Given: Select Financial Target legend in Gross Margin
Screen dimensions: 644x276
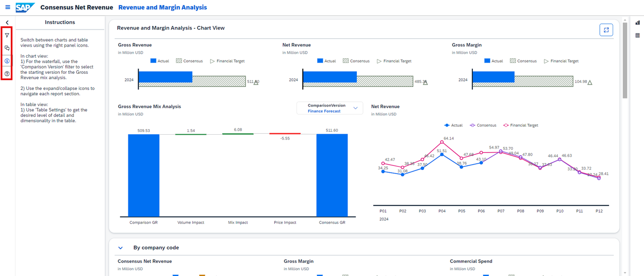Looking at the screenshot, I should [x=561, y=61].
